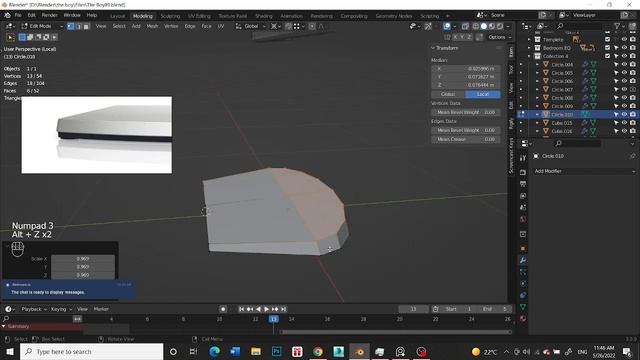The width and height of the screenshot is (640, 360).
Task: Open the Object Data mesh properties tab
Action: [x=523, y=307]
